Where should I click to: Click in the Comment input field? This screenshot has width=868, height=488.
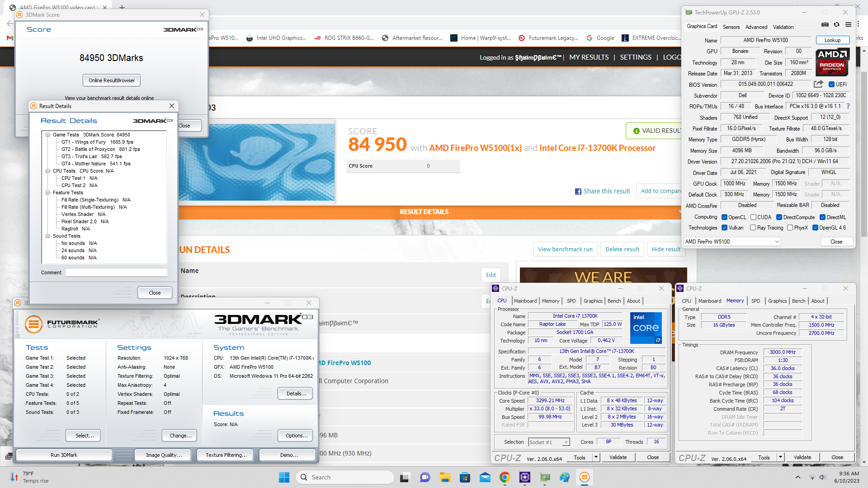(116, 272)
